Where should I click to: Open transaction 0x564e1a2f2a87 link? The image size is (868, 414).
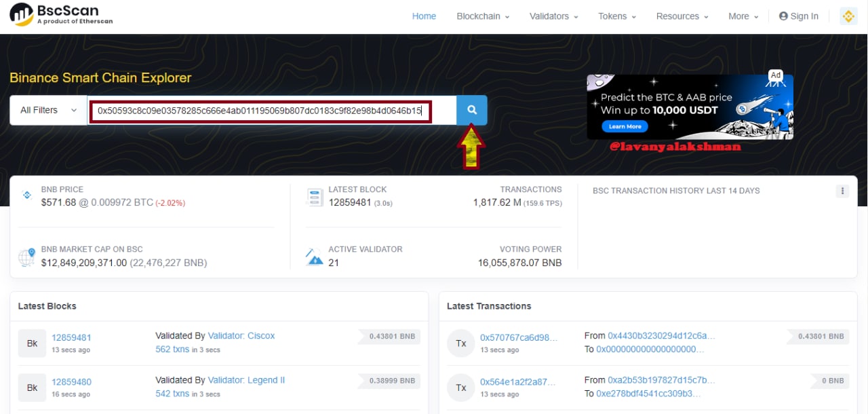(519, 381)
